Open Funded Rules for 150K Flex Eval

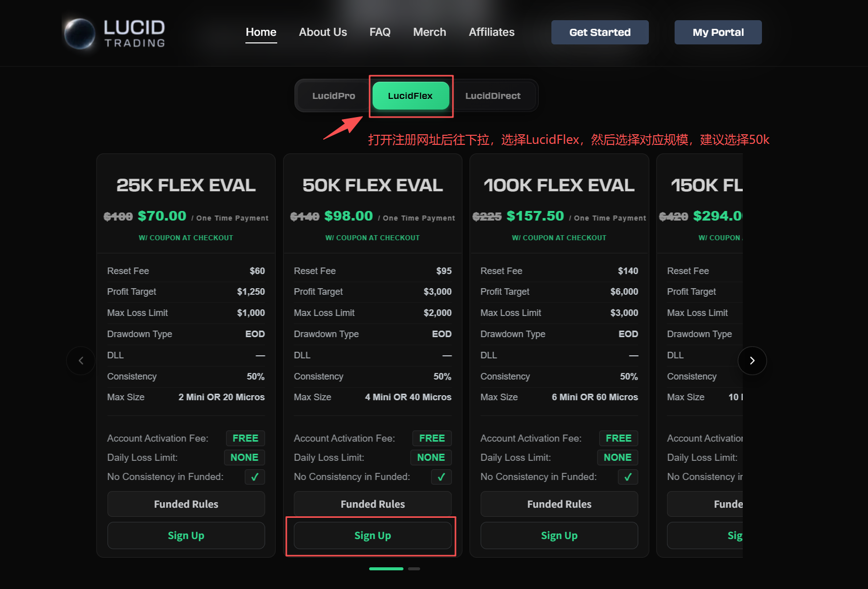[705, 504]
